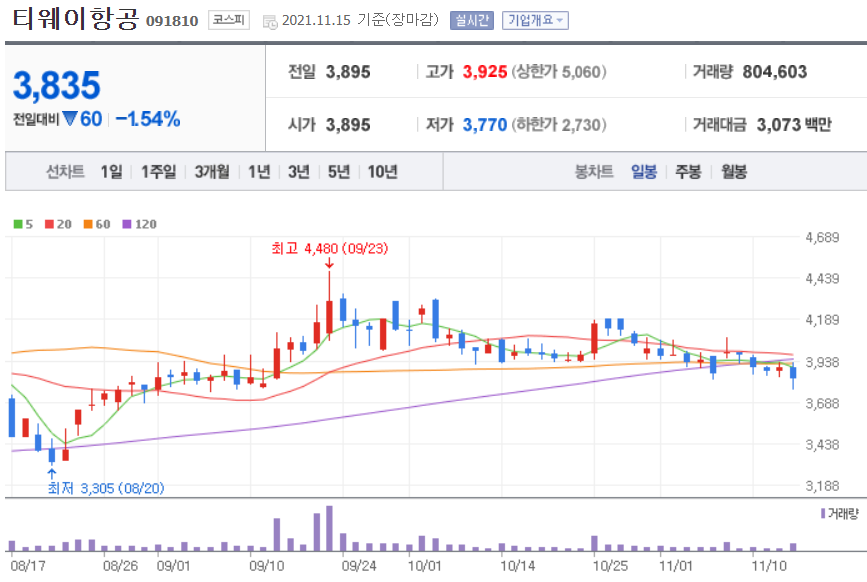Viewport: 867px width, 582px height.
Task: Click the 시가 value 3,895
Action: click(x=348, y=125)
